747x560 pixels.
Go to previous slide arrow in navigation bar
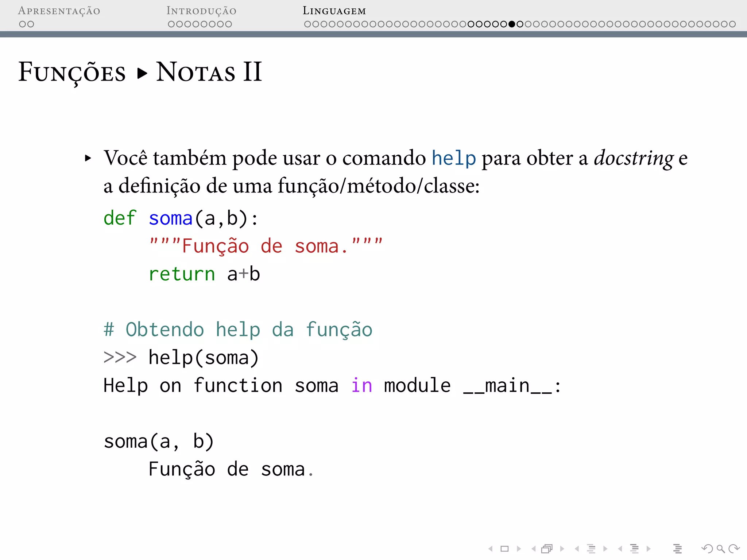(x=491, y=549)
